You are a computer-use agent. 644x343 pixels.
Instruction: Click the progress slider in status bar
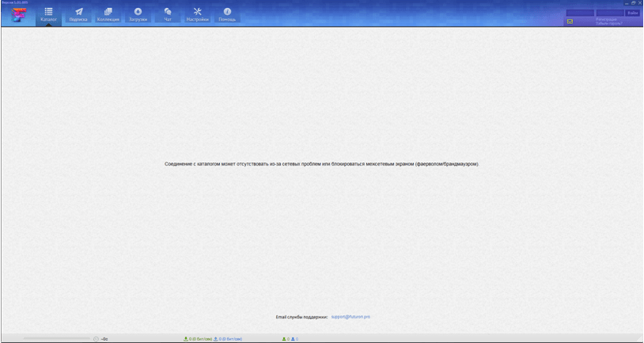(57, 338)
